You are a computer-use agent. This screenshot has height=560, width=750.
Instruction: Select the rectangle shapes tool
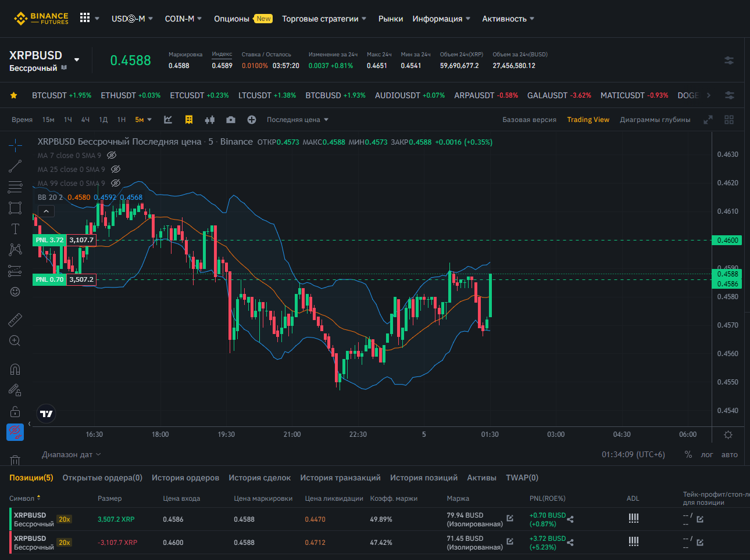coord(15,208)
